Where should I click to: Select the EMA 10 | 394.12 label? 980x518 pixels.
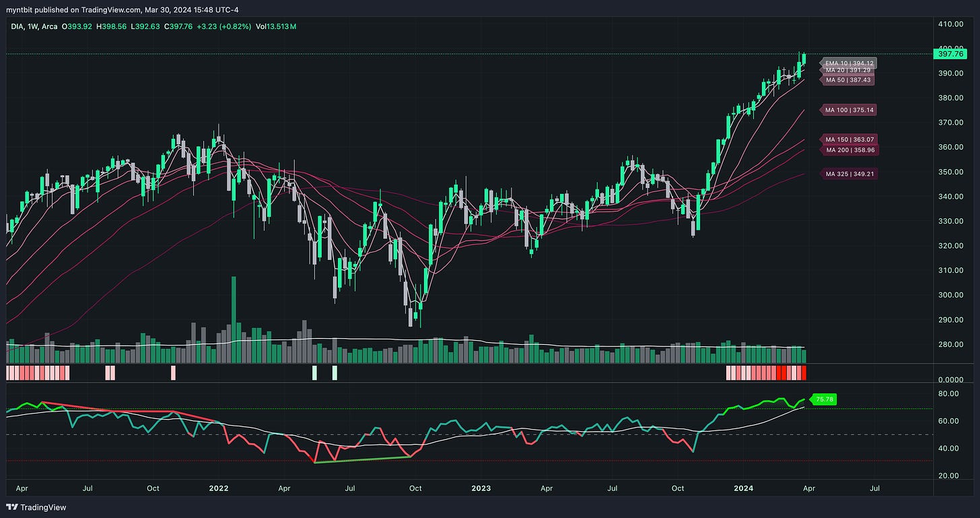pos(847,63)
